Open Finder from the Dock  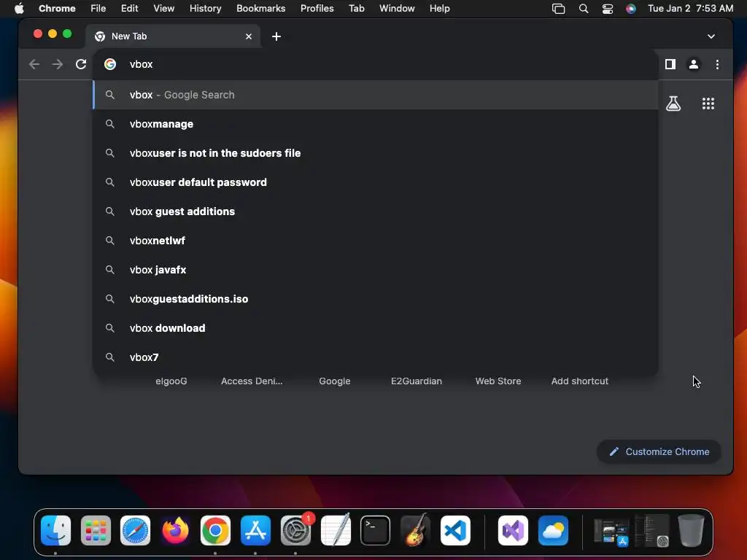[x=55, y=531]
